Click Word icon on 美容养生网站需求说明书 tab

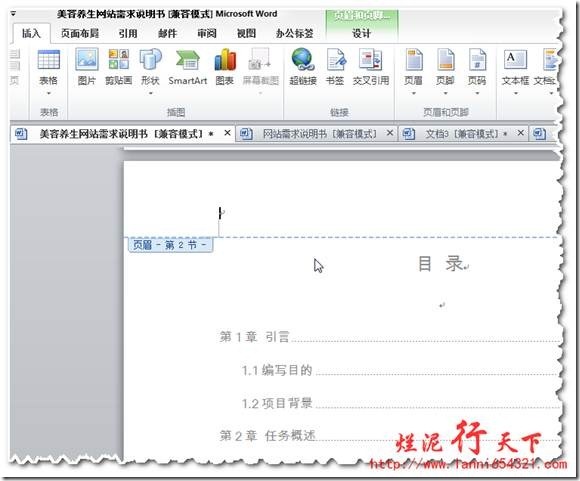[x=21, y=133]
